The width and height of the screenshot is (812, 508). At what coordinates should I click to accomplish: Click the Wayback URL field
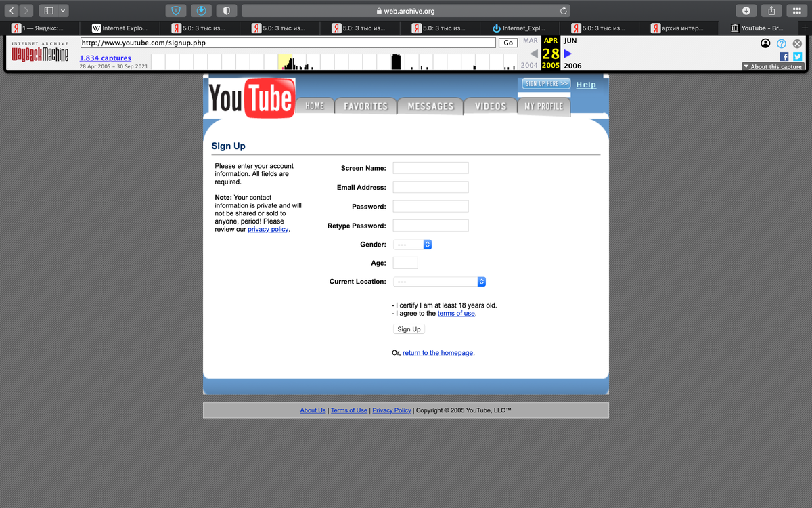288,43
